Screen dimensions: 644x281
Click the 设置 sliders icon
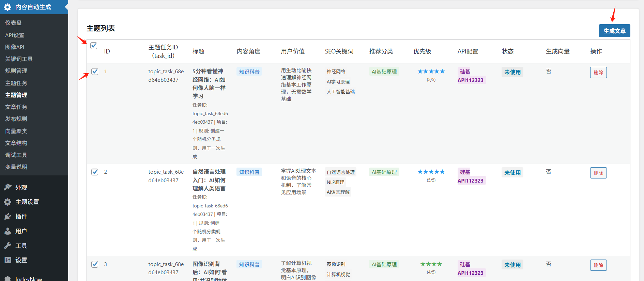7,260
